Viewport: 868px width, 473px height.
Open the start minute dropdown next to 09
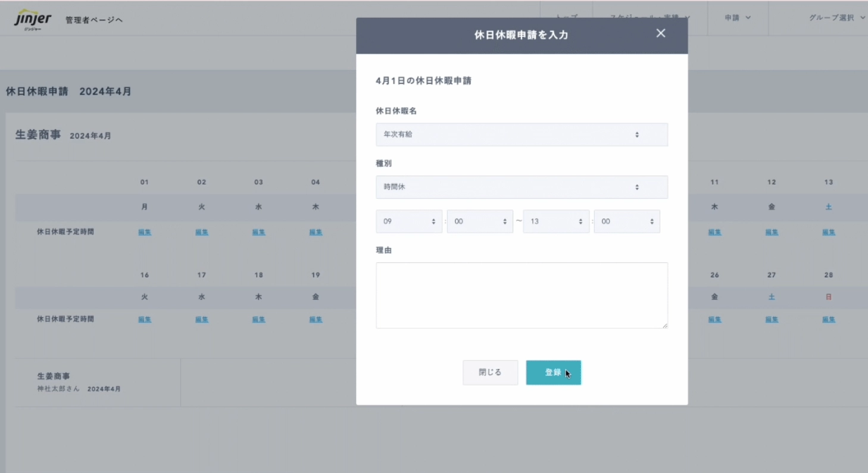pos(480,221)
